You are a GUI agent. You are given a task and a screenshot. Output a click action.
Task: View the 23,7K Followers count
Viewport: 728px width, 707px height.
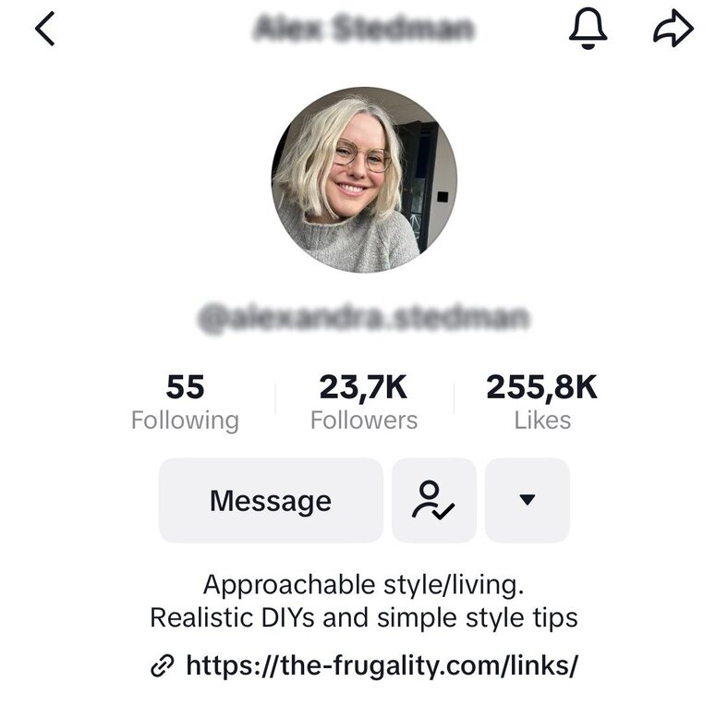(x=363, y=387)
